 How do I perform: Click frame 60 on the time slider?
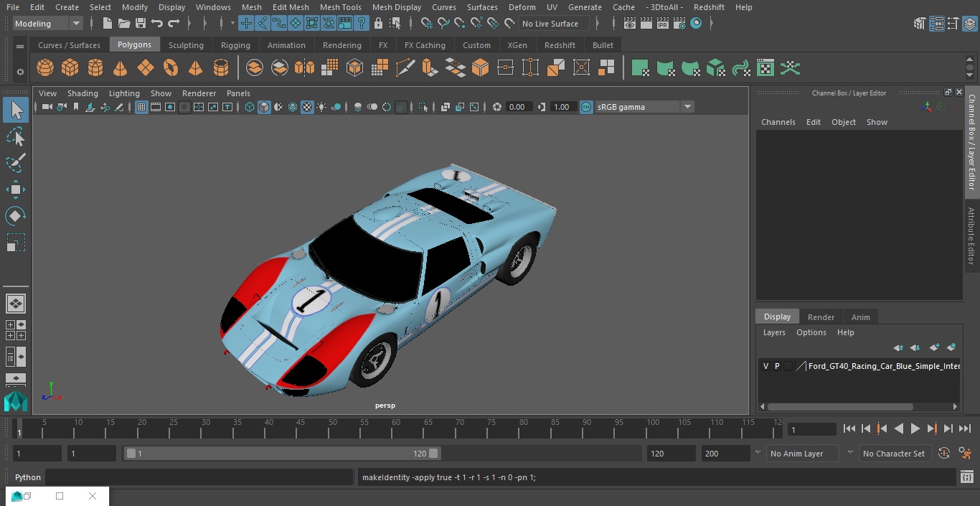click(x=396, y=428)
